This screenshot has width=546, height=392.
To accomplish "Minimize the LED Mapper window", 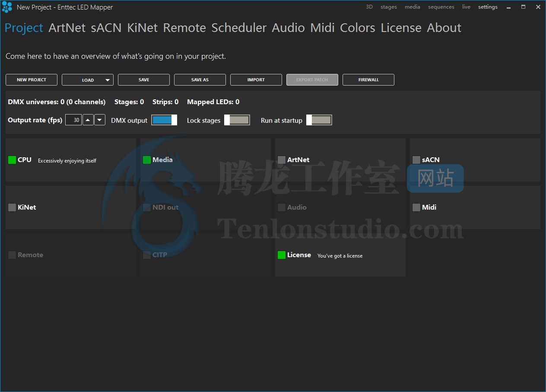I will 508,7.
